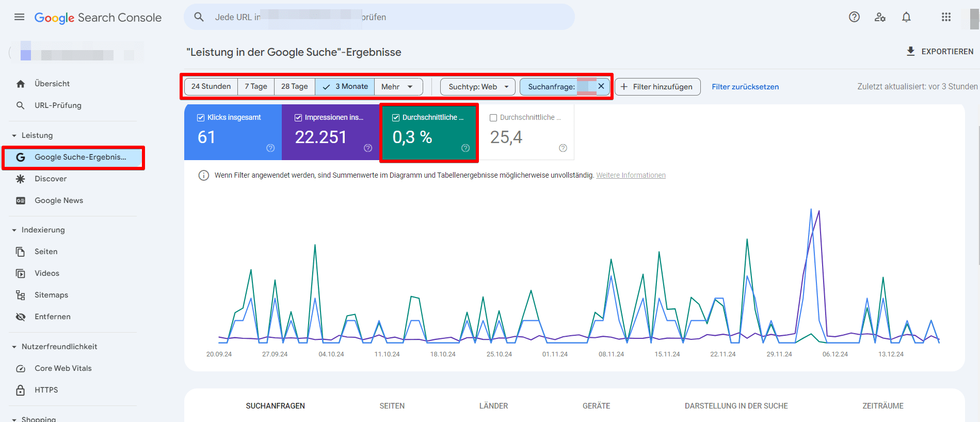The width and height of the screenshot is (980, 422).
Task: Click help icon on Impressionen card
Action: point(368,148)
